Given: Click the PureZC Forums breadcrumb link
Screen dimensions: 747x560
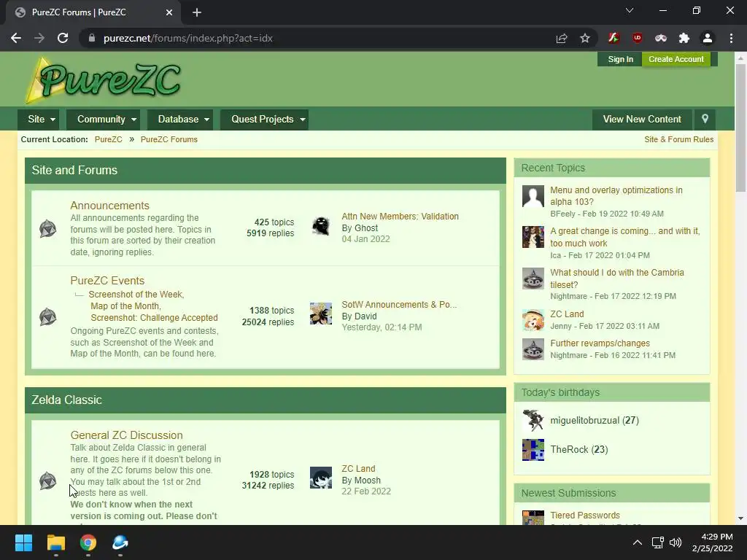Looking at the screenshot, I should click(169, 139).
